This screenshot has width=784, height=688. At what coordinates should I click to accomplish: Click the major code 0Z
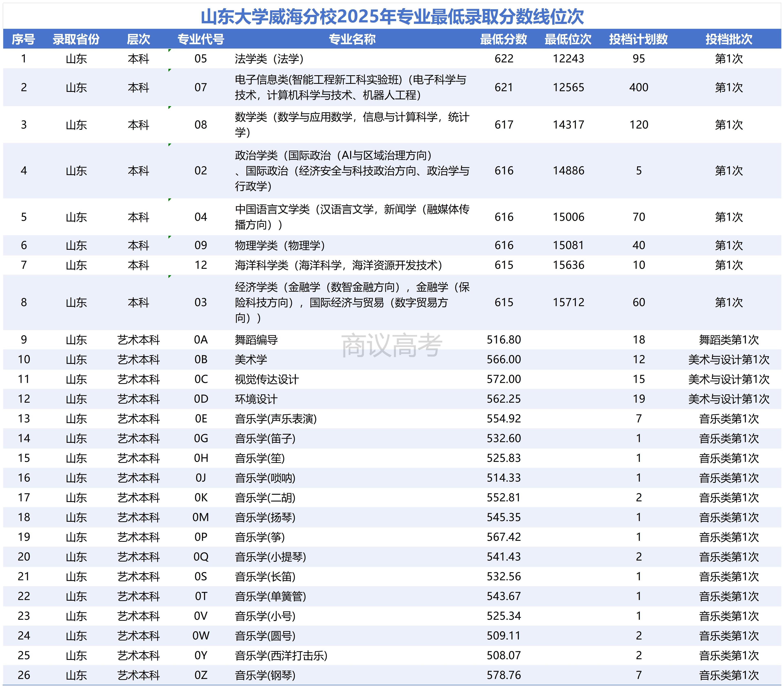[201, 676]
